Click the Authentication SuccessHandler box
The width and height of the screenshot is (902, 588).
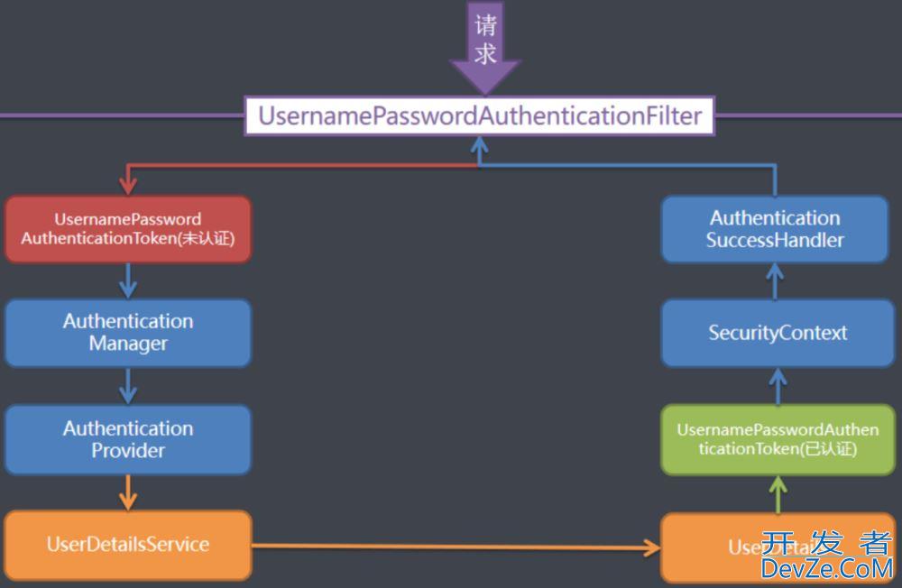point(775,229)
